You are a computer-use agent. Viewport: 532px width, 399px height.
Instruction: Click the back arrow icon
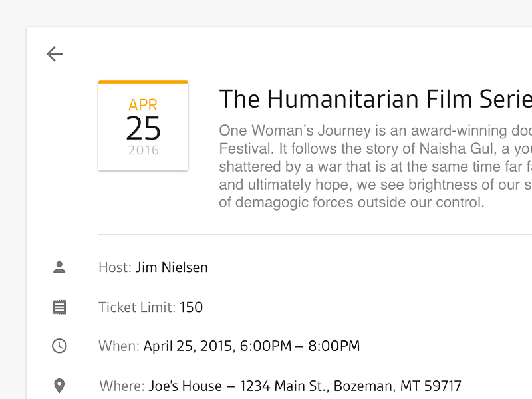coord(55,54)
